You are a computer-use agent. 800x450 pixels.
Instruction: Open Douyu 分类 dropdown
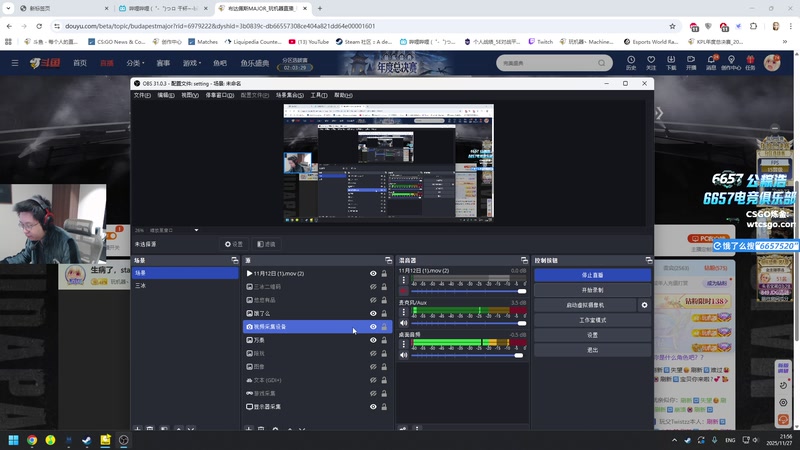point(135,63)
